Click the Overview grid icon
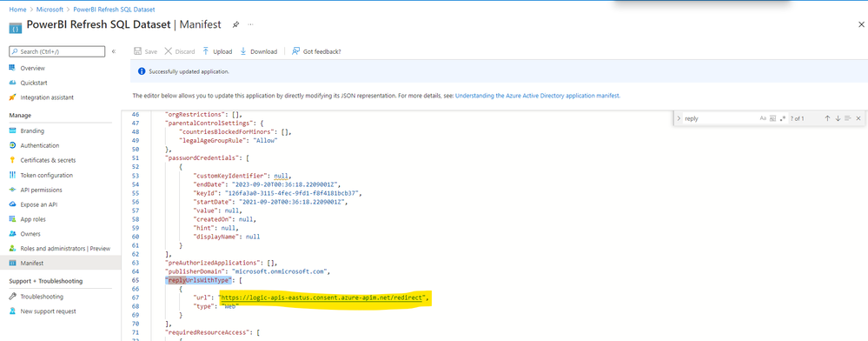 [x=12, y=68]
